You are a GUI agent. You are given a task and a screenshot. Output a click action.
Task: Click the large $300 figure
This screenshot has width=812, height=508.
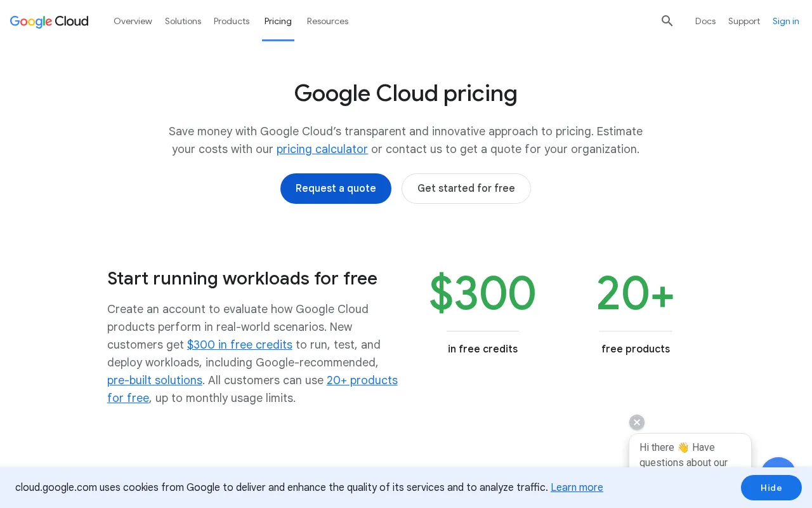click(483, 293)
